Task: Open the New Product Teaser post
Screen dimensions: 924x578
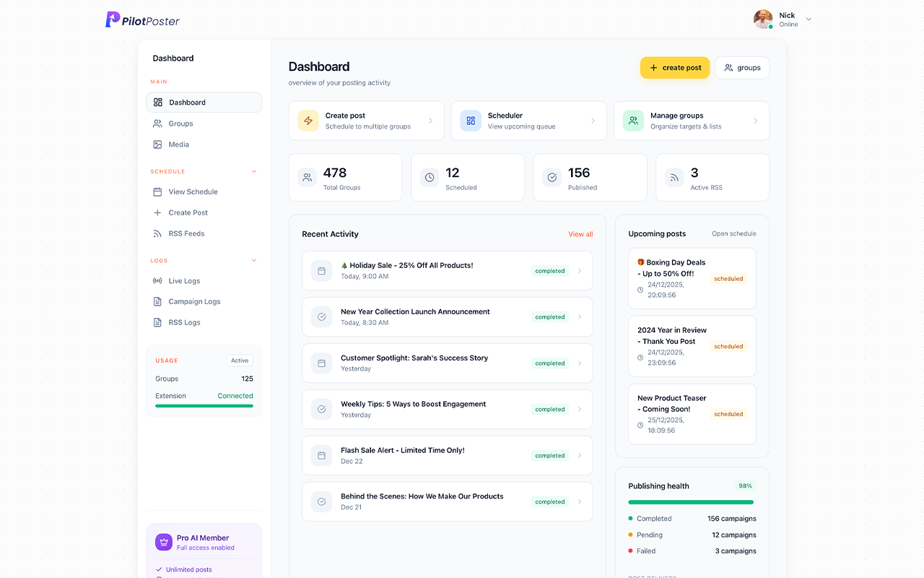Action: pyautogui.click(x=692, y=414)
